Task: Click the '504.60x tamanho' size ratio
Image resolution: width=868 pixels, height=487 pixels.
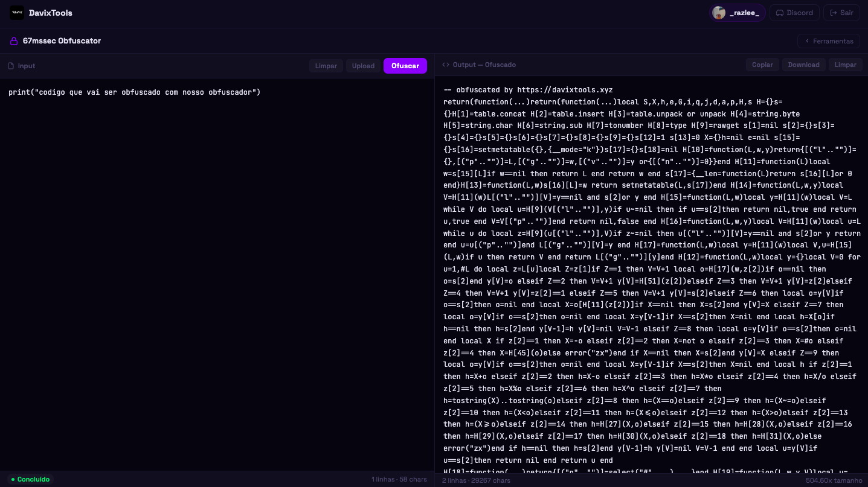Action: (x=834, y=480)
